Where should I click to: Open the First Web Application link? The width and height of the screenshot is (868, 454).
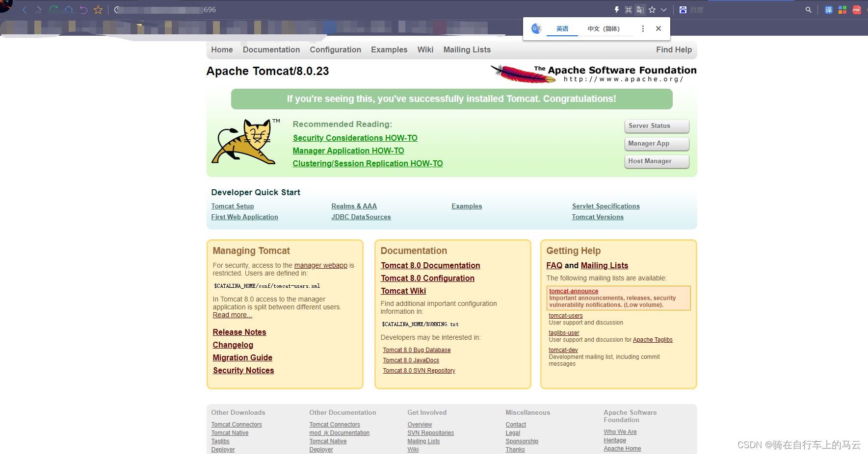244,217
